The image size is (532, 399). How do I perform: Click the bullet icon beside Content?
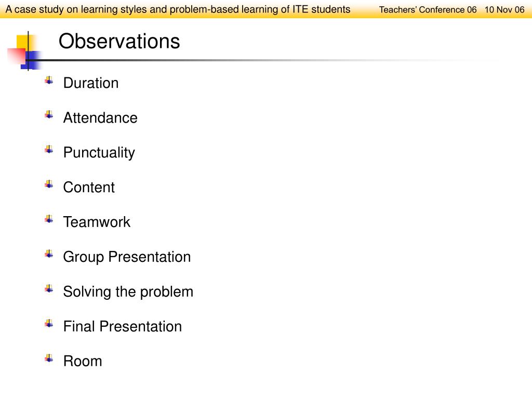(x=49, y=184)
